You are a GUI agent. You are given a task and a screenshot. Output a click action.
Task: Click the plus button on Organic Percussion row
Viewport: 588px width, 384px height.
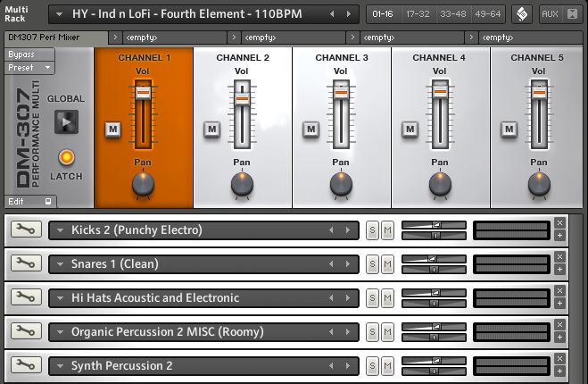559,338
